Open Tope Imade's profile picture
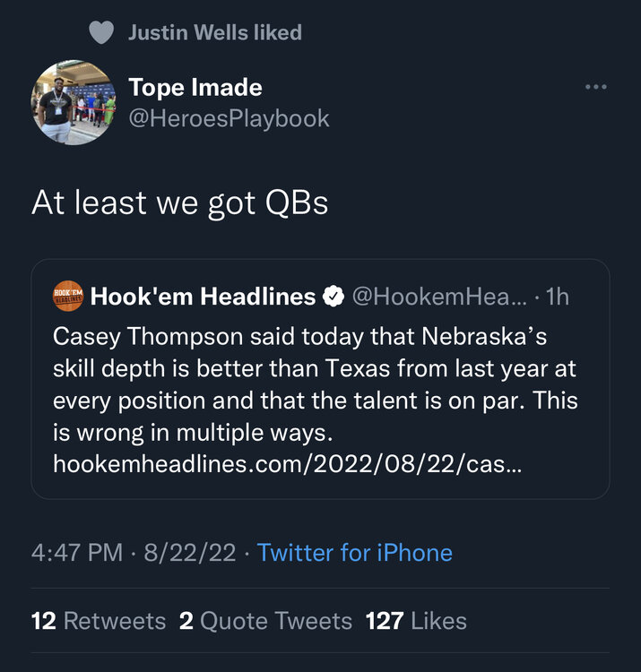Image resolution: width=641 pixels, height=672 pixels. pyautogui.click(x=74, y=102)
